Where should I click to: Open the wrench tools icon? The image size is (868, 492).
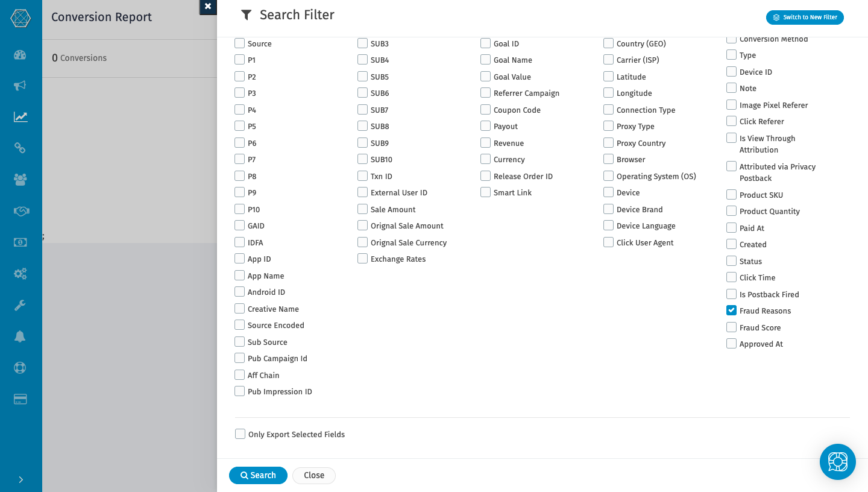pos(20,305)
